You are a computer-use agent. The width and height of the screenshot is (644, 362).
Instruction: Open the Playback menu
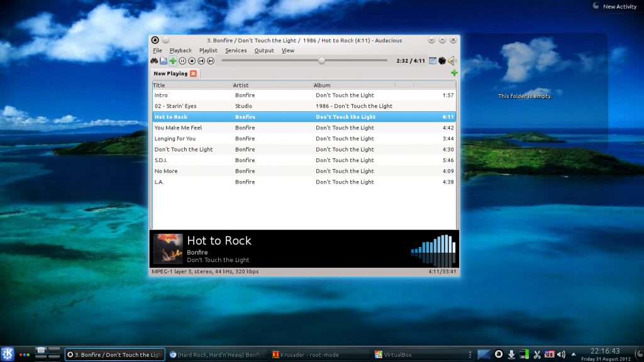click(x=180, y=50)
